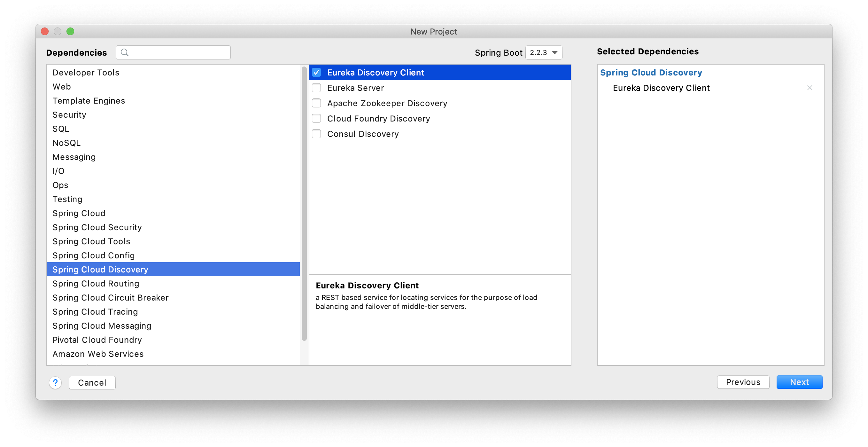Select Spring Cloud Circuit Breaker category

click(173, 298)
